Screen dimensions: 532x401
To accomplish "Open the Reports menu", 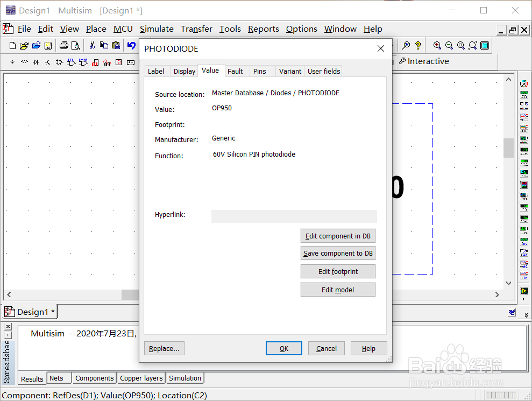I will click(x=263, y=29).
